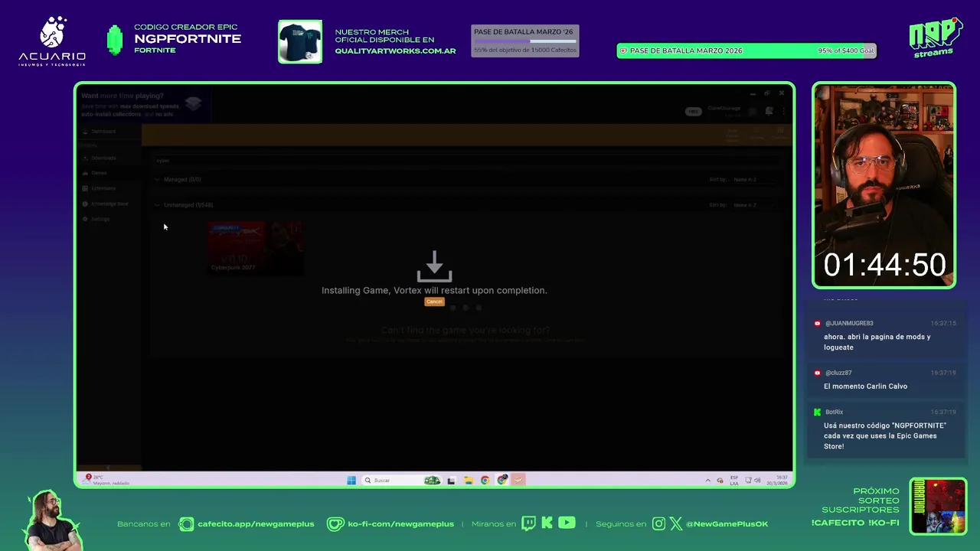Click the 'BotRix' chat username
980x551 pixels.
pos(834,412)
